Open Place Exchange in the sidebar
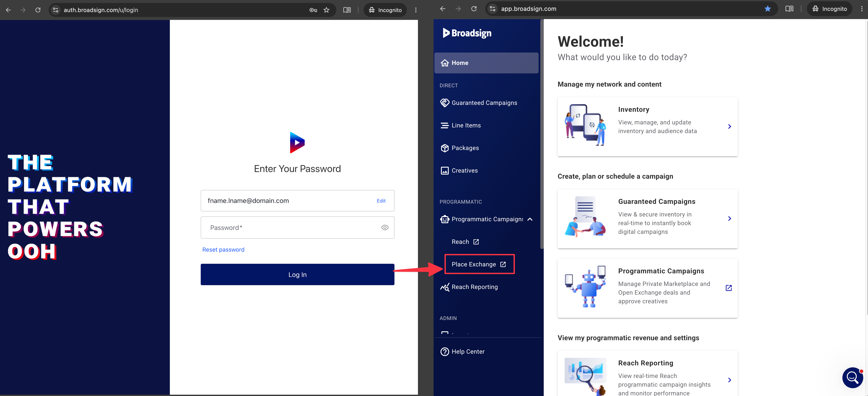 [x=479, y=265]
